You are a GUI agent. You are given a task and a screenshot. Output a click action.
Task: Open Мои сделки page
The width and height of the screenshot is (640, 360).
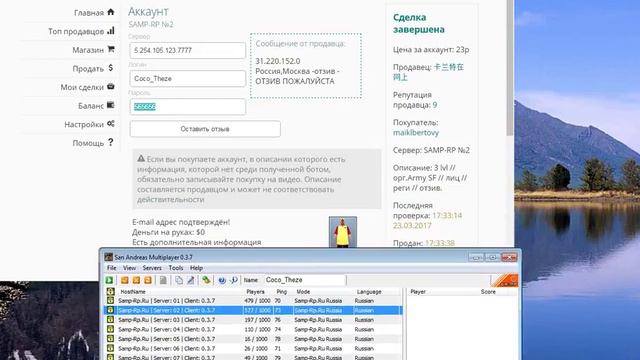82,87
